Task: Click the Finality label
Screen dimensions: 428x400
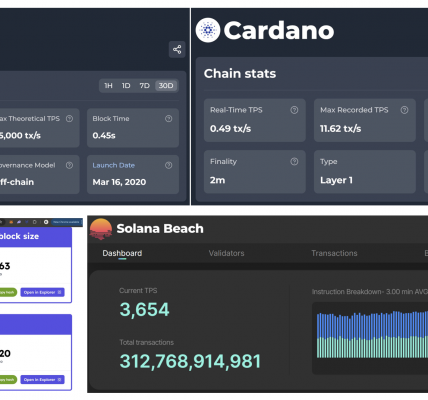Action: pos(223,162)
